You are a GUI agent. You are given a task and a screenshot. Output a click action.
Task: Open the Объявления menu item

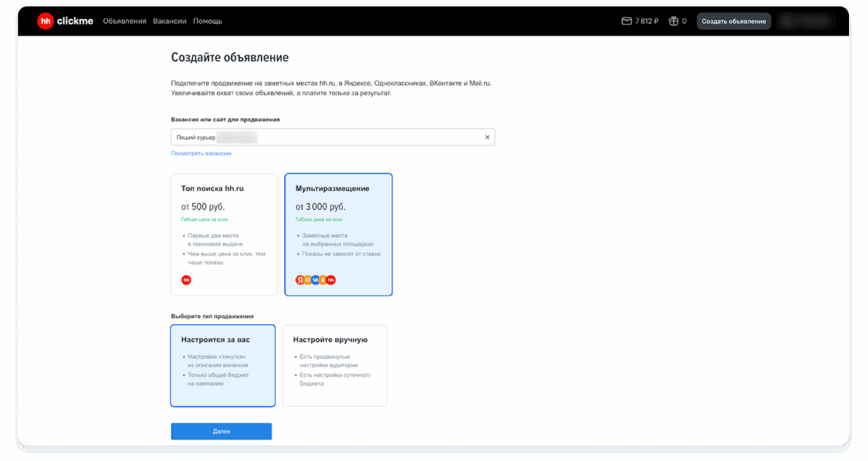point(125,21)
